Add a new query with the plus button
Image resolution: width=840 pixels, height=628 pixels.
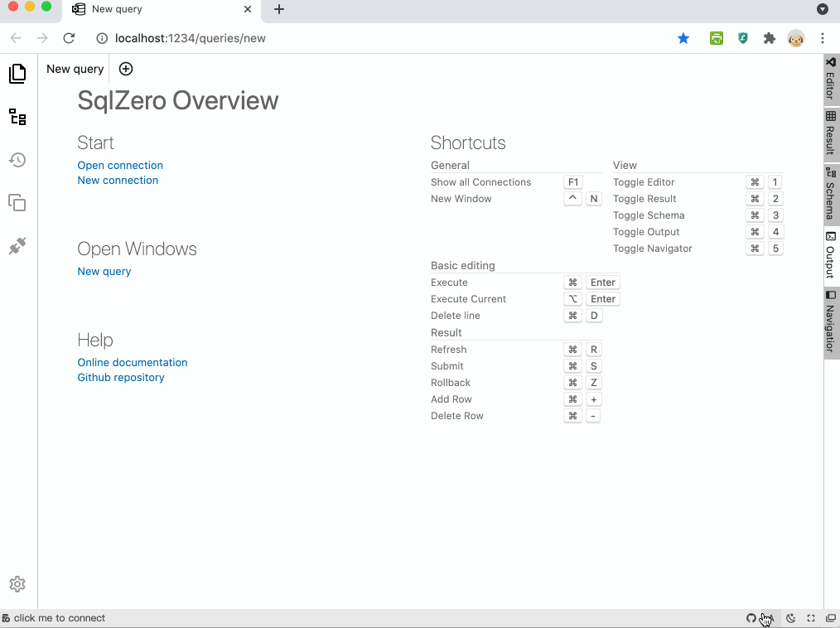125,69
